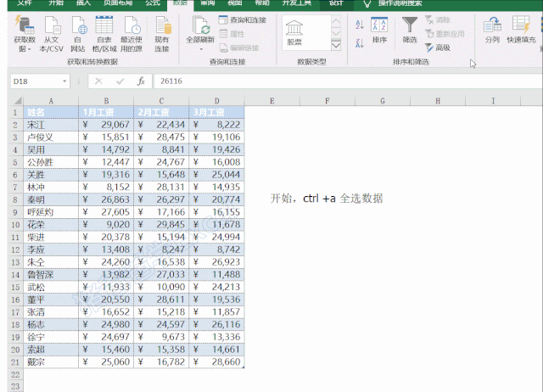Switch to the Design (设计) tab

(x=336, y=3)
